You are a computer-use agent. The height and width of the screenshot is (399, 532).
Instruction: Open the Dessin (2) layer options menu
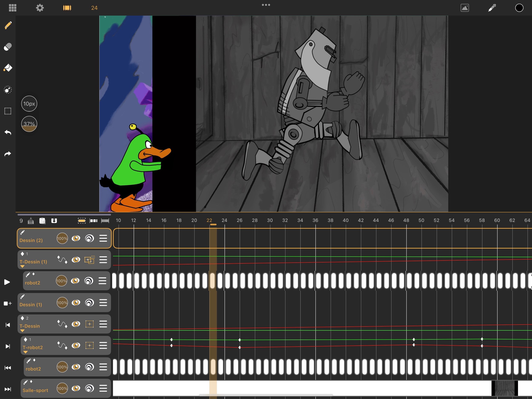tap(103, 238)
